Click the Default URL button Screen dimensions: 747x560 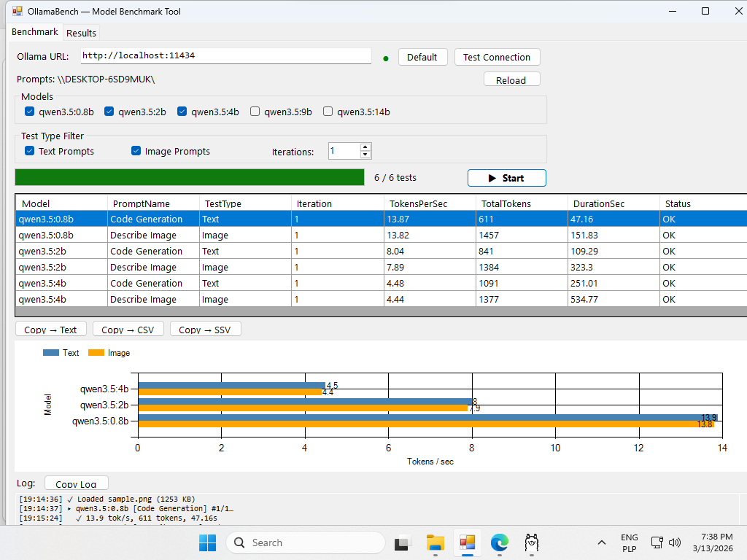(422, 57)
